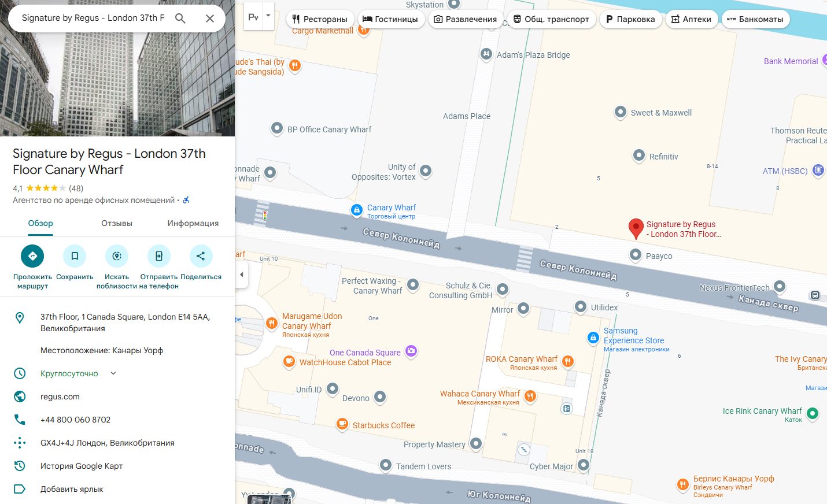Click Wahaca Canary Wharf restaurant marker

click(530, 396)
